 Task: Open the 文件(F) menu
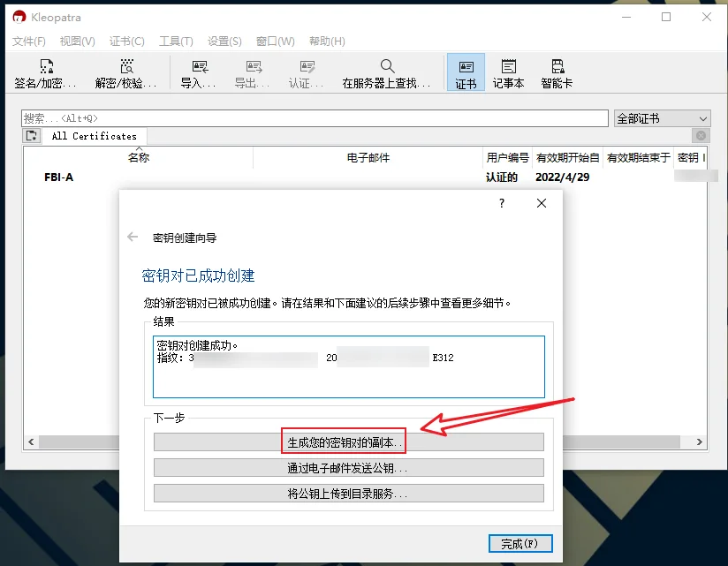pos(29,42)
